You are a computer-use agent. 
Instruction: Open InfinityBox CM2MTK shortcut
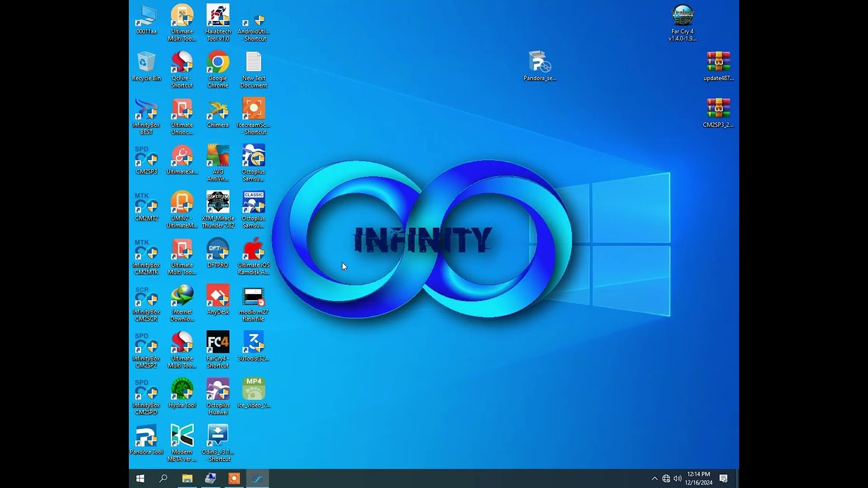(x=146, y=256)
